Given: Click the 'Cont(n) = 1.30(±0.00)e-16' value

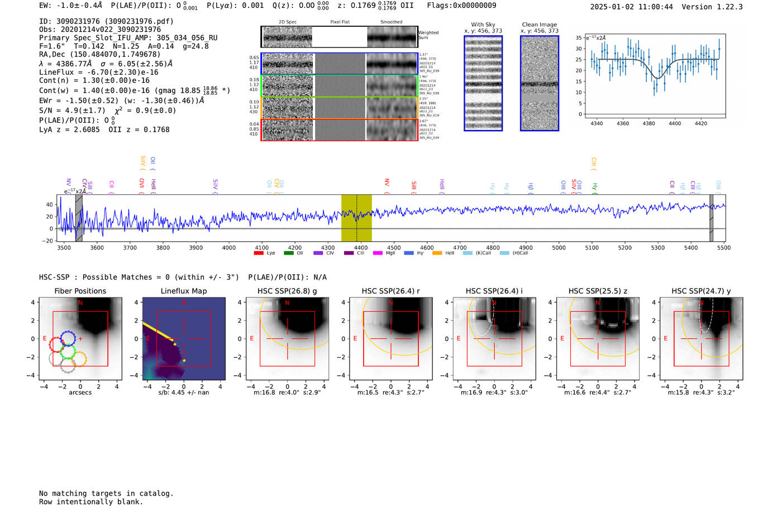Looking at the screenshot, I should [x=94, y=80].
